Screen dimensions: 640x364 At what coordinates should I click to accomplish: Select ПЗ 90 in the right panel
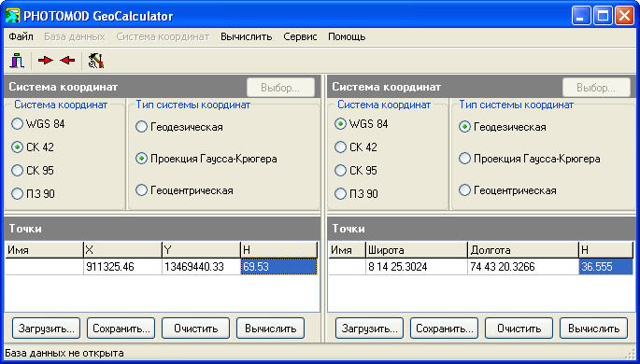[x=356, y=193]
